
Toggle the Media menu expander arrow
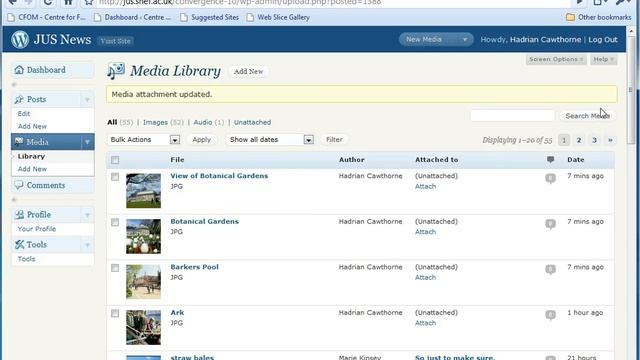coord(87,142)
